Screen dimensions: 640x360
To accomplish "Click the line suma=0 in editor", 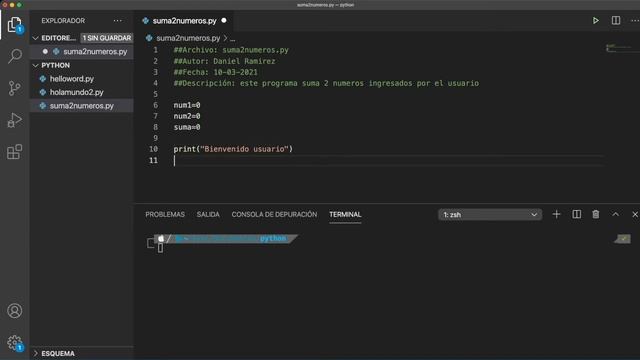I will [x=187, y=127].
